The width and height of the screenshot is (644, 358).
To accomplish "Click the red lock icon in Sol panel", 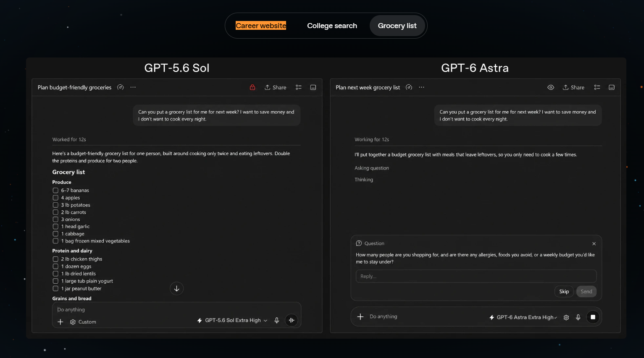I will tap(252, 87).
